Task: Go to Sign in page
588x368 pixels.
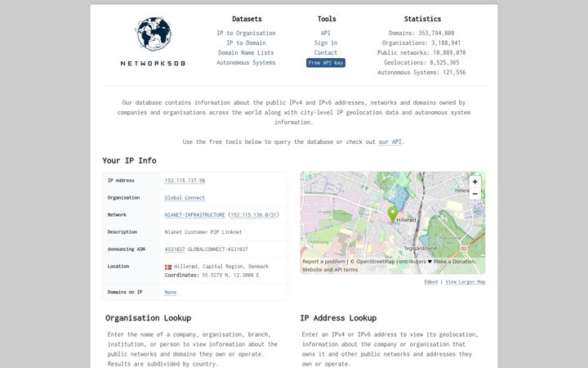Action: (x=326, y=43)
